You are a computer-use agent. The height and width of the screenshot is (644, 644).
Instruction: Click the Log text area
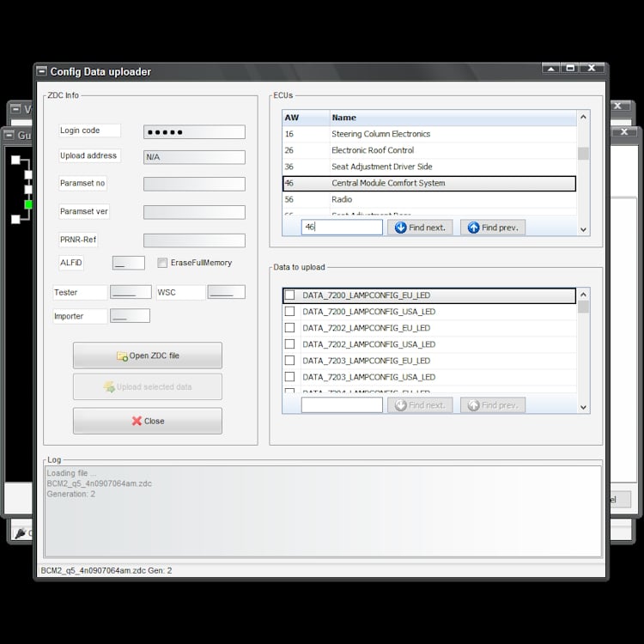pos(323,512)
